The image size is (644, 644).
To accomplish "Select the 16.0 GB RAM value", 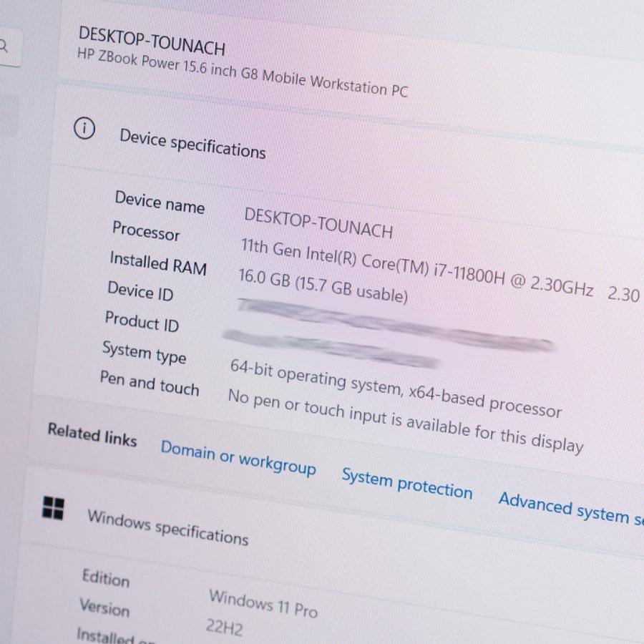I will (323, 286).
